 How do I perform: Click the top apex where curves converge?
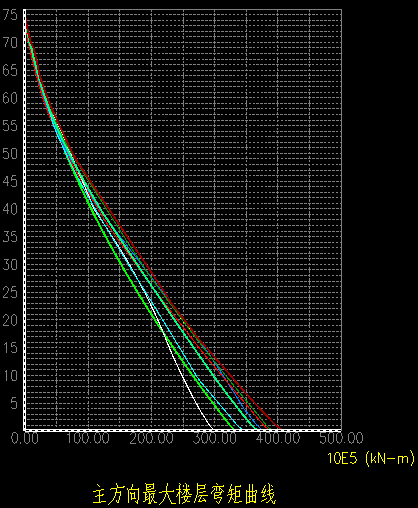(26, 20)
